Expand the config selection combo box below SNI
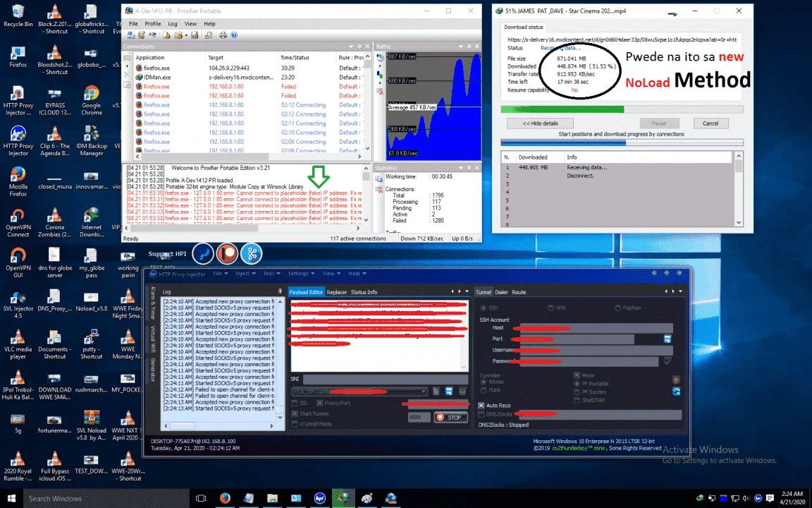The height and width of the screenshot is (508, 812). click(x=424, y=392)
